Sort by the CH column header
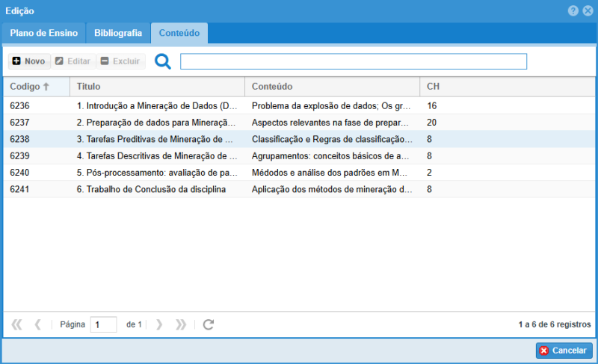This screenshot has width=598, height=364. tap(433, 87)
